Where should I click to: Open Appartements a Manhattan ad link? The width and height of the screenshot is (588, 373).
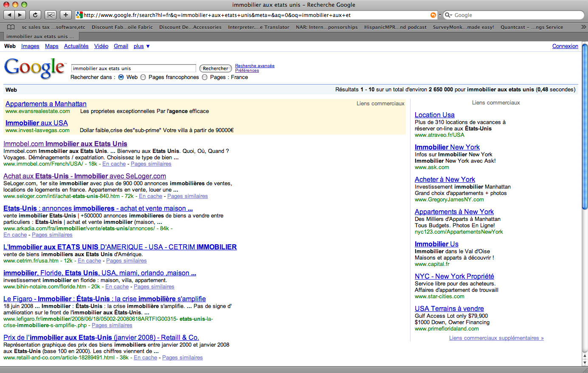coord(46,104)
